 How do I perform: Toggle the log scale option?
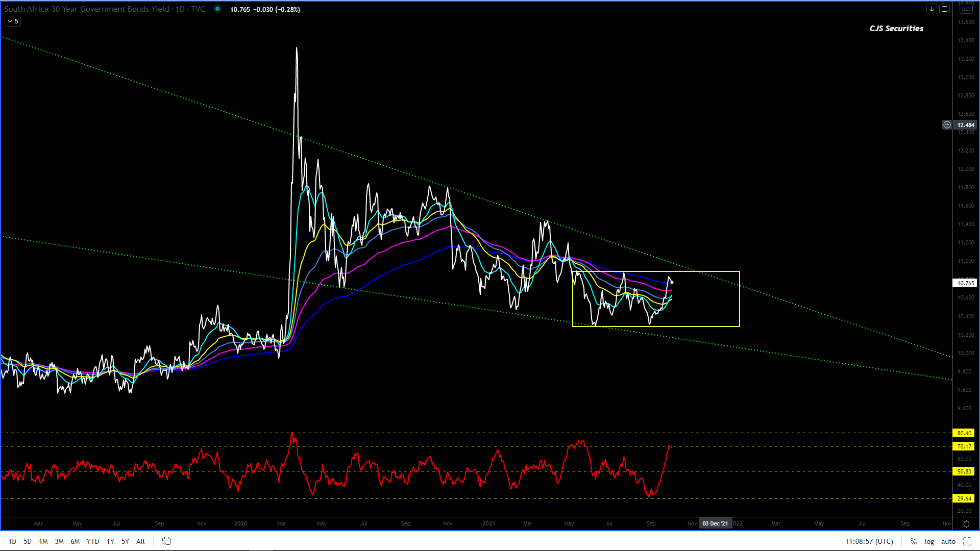point(929,541)
